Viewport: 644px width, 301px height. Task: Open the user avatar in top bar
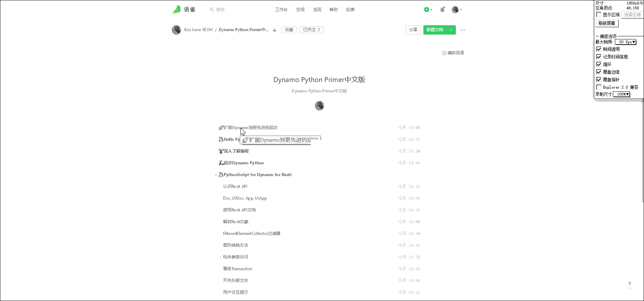(x=455, y=10)
